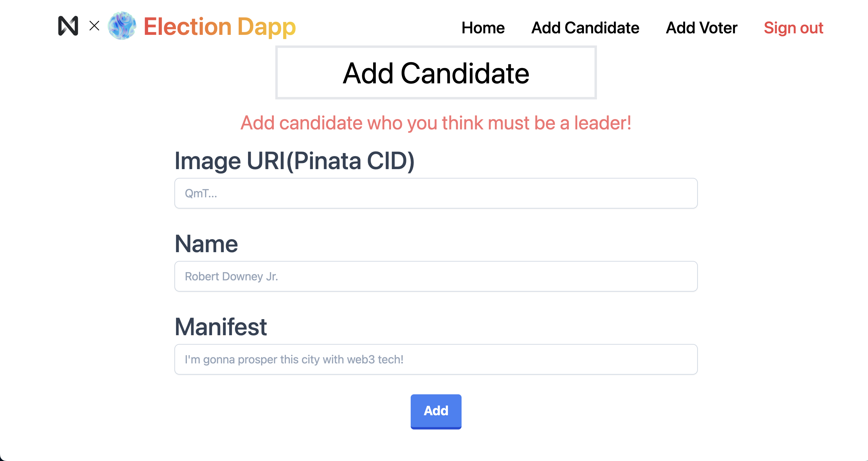This screenshot has height=461, width=868.
Task: Click the Image URI(Pinata CID) label
Action: coord(294,161)
